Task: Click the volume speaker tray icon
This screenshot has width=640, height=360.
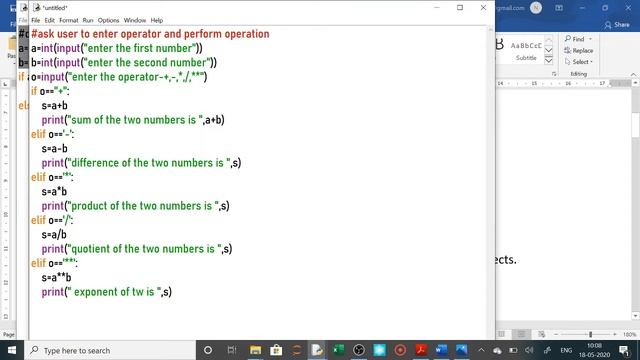Action: click(x=529, y=351)
